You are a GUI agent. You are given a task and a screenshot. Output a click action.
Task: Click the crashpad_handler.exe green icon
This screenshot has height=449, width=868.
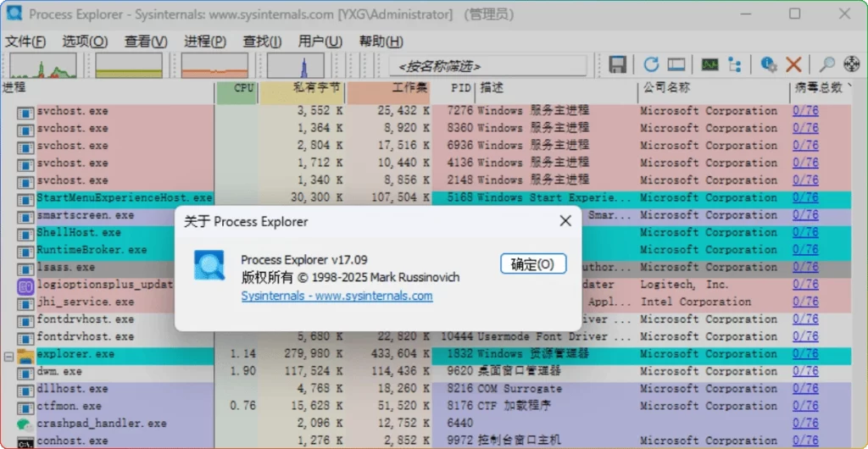point(25,424)
